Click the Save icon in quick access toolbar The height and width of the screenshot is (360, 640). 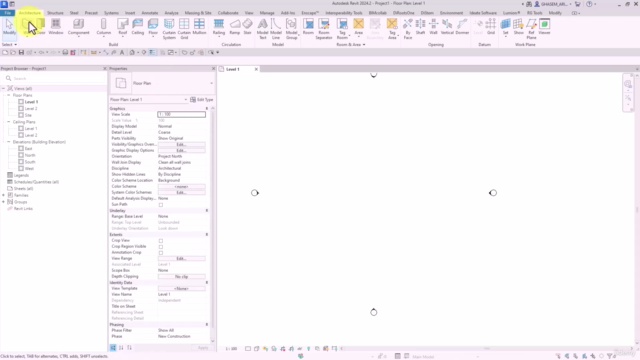tap(21, 53)
